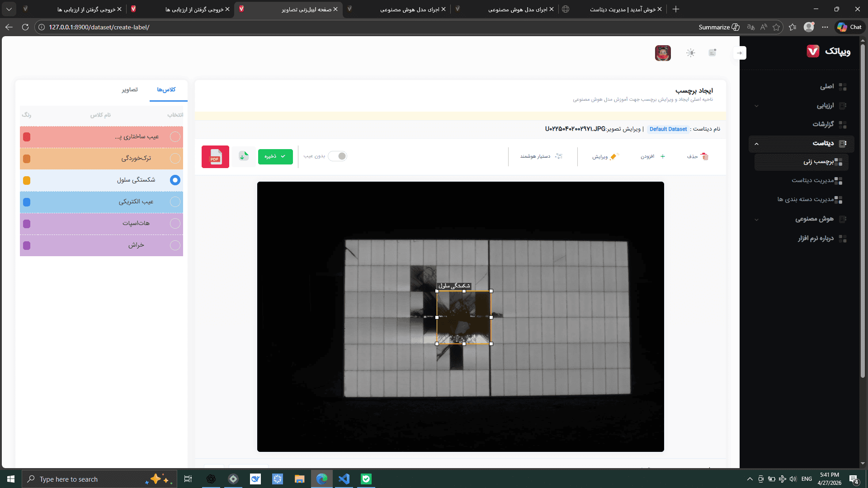Switch theme with the sun icon
Viewport: 868px width, 488px height.
click(x=691, y=53)
